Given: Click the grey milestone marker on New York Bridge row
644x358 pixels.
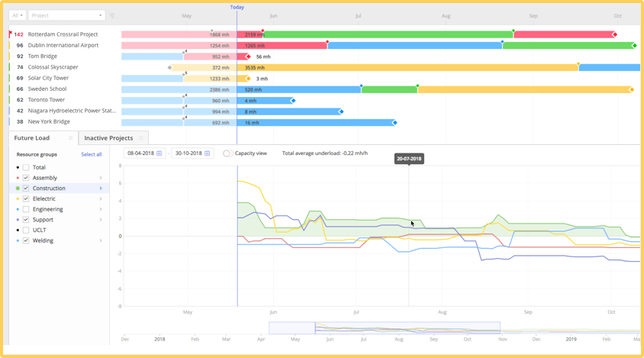Looking at the screenshot, I should pos(184,119).
